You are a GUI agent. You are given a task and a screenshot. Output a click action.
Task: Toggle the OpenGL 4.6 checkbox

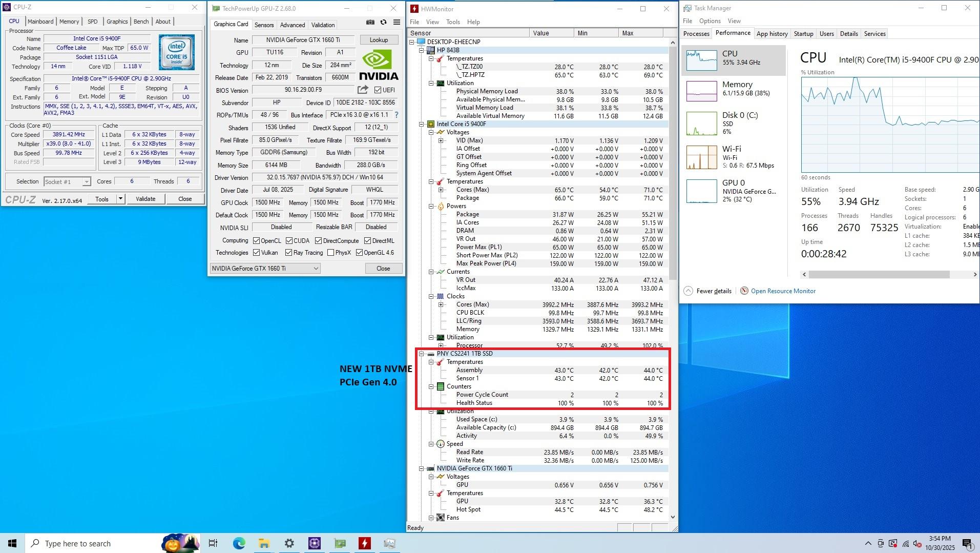point(359,253)
